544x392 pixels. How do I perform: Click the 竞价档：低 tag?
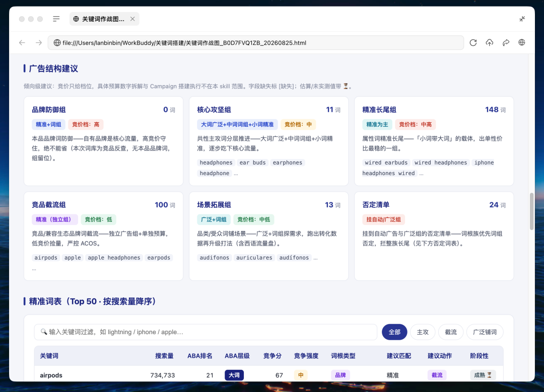point(99,219)
